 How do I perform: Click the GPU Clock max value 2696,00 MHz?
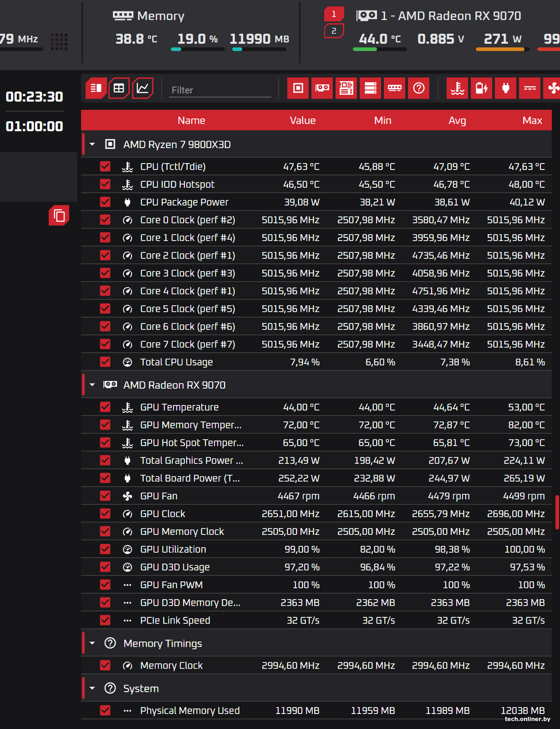(516, 513)
